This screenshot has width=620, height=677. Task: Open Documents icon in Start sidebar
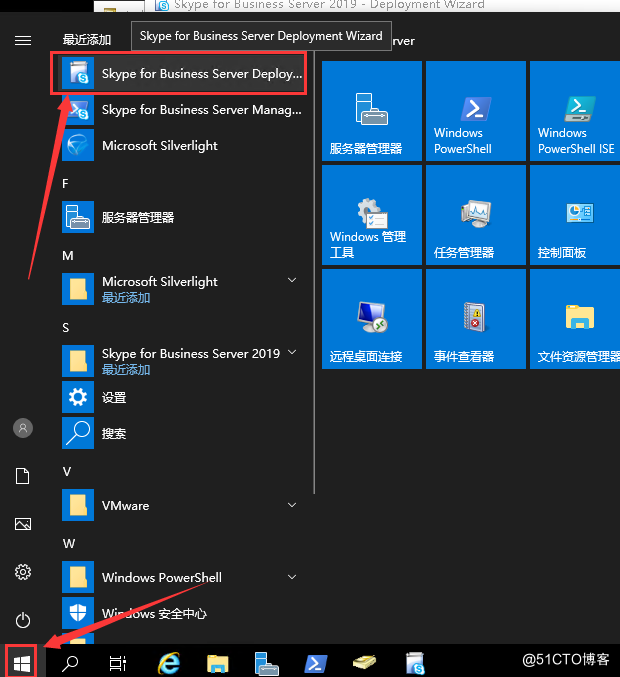click(23, 476)
